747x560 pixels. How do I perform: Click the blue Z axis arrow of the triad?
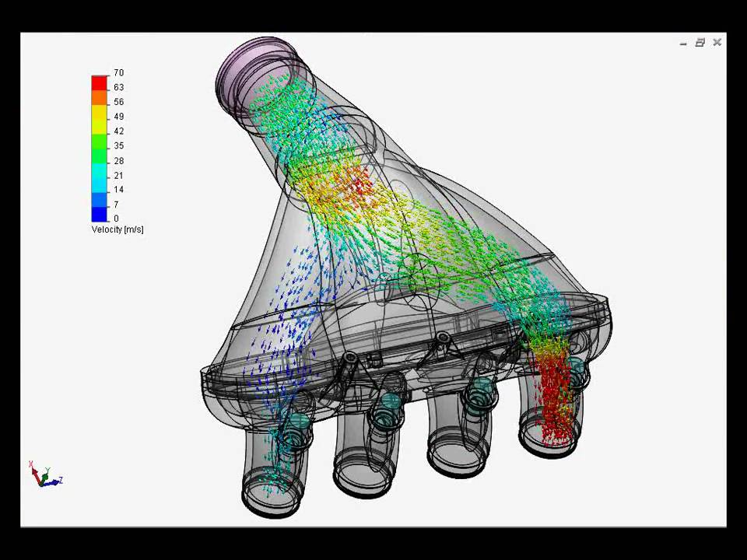[56, 481]
